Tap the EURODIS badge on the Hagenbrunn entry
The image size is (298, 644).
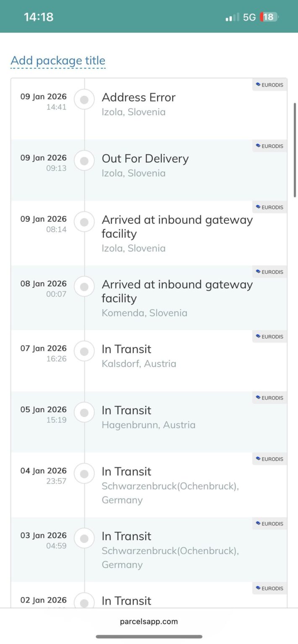coord(269,397)
